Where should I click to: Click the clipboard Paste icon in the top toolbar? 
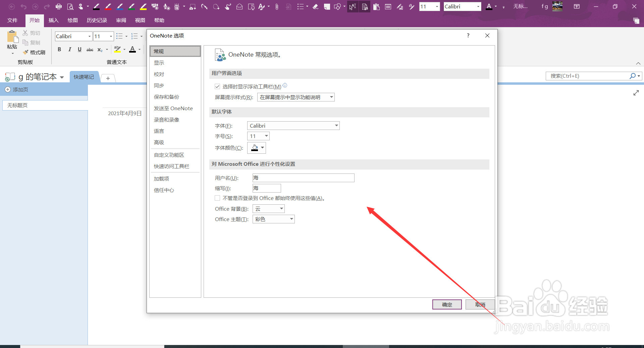pos(376,6)
